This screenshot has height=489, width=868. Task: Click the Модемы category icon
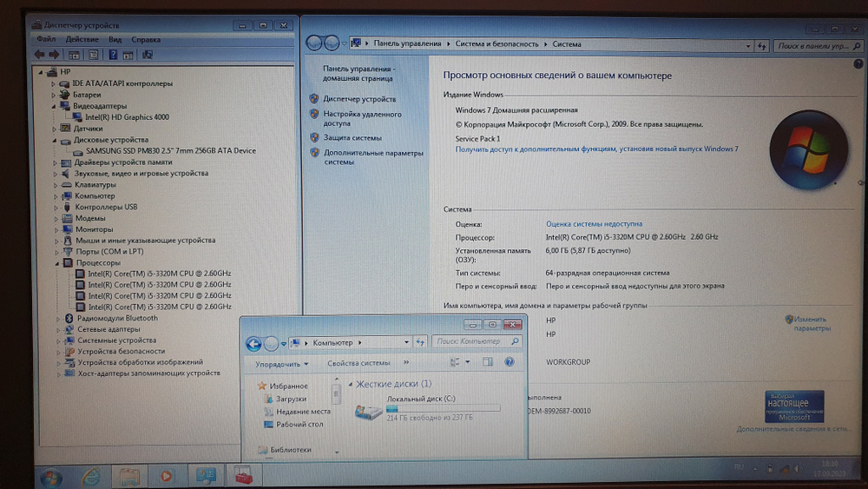(x=67, y=218)
